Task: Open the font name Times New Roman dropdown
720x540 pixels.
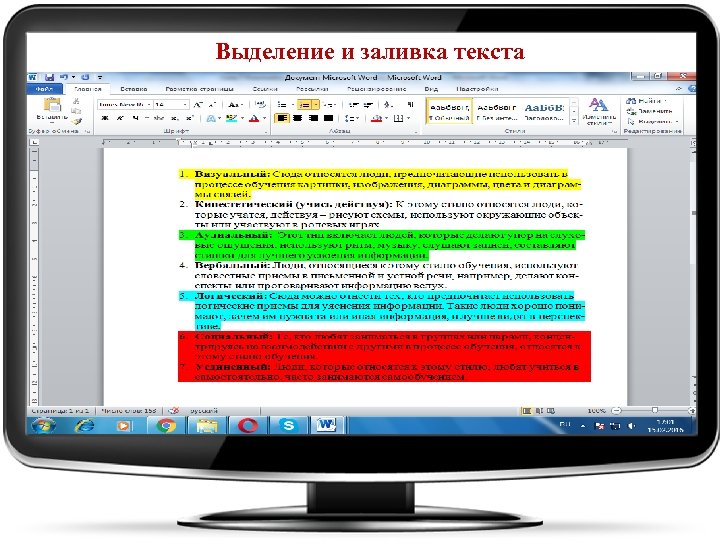Action: point(148,105)
